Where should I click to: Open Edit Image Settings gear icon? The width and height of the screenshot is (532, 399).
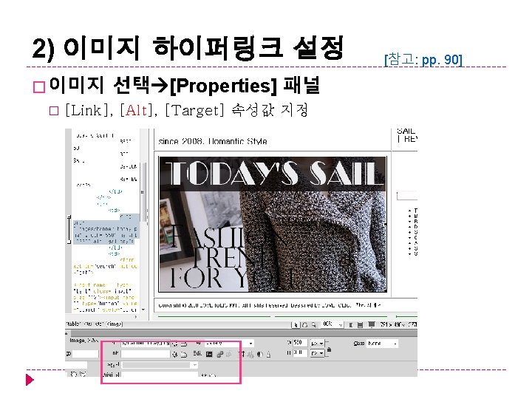coord(219,354)
